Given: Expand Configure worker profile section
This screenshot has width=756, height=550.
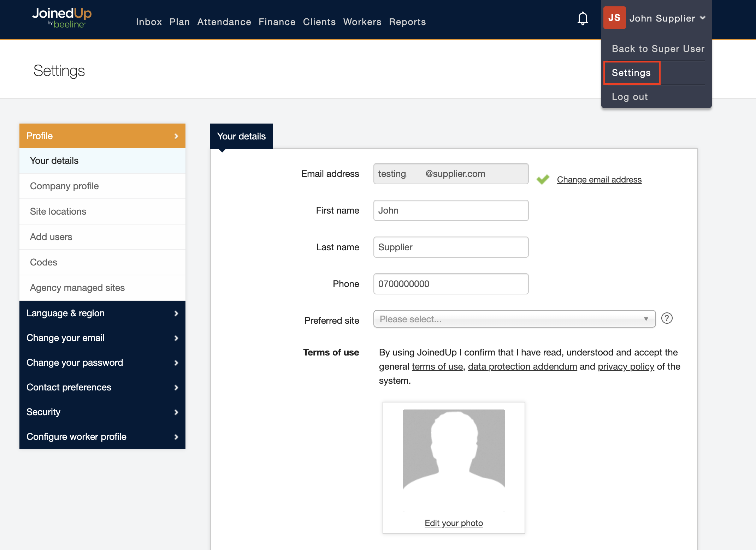Looking at the screenshot, I should point(102,437).
